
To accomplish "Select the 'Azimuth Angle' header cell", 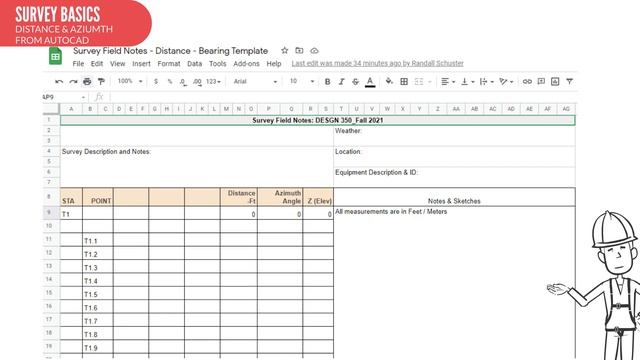I will [x=280, y=197].
